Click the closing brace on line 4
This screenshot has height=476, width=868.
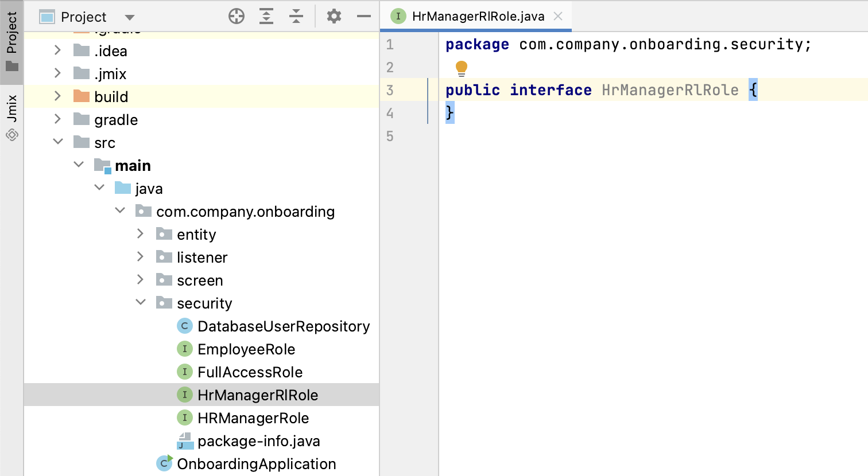[450, 113]
